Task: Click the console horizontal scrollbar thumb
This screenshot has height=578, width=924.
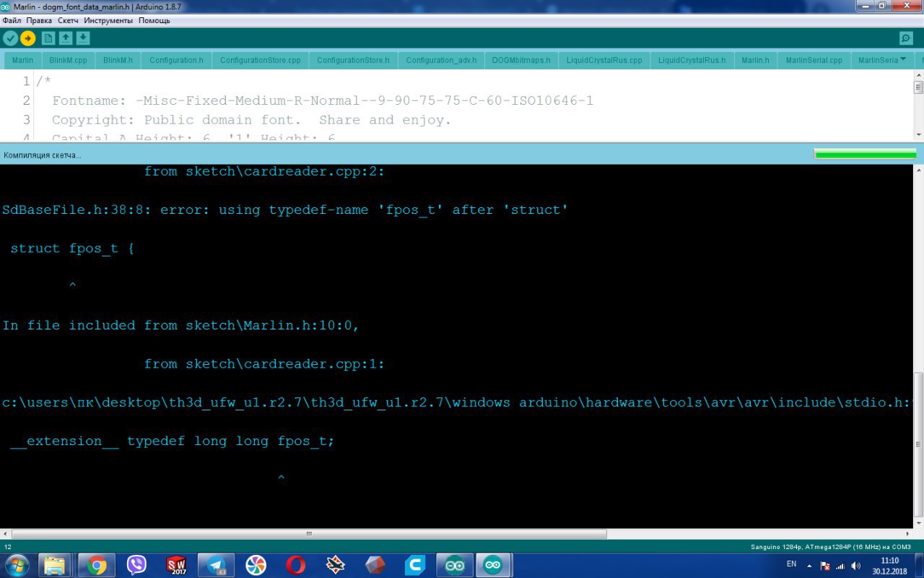Action: point(309,534)
